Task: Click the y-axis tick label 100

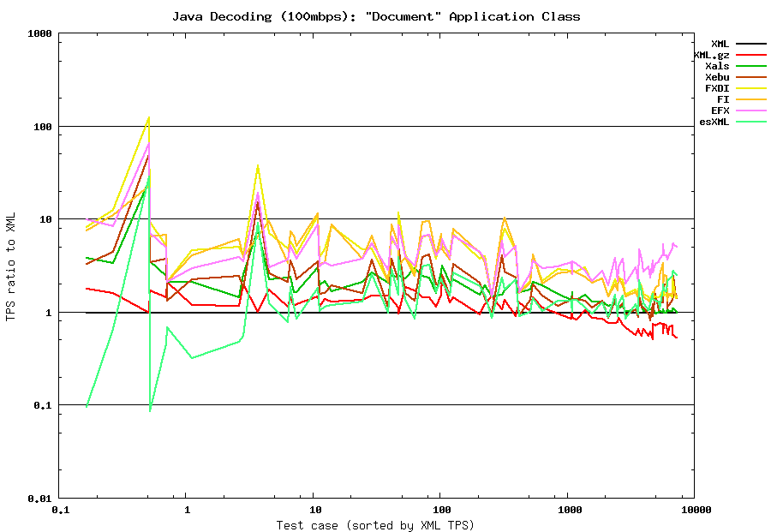Action: pos(44,127)
